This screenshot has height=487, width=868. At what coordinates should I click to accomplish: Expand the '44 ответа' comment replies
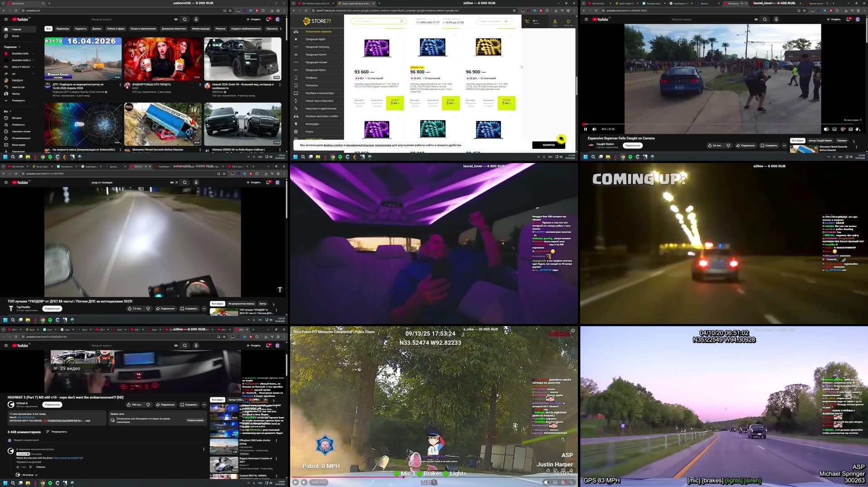coord(27,475)
